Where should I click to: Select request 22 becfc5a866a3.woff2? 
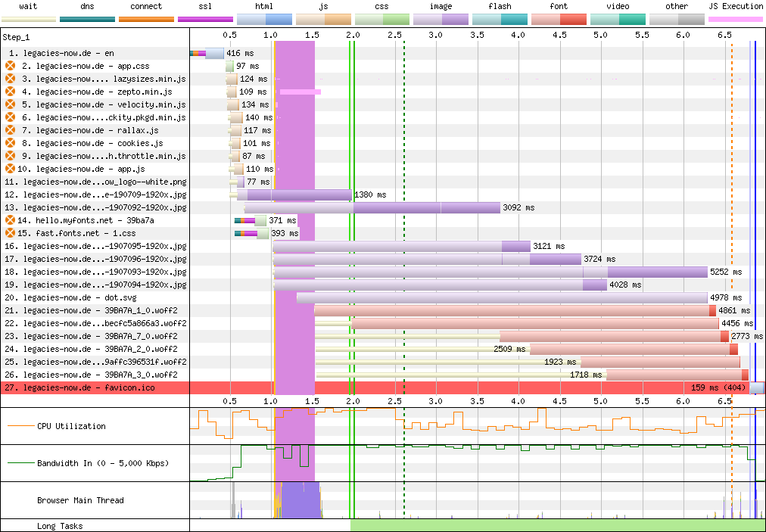95,323
